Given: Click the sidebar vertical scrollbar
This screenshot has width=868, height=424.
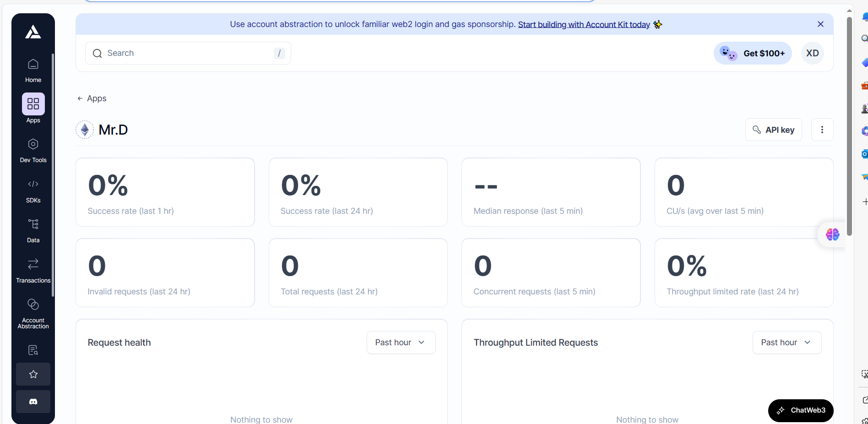Looking at the screenshot, I should coord(53,175).
